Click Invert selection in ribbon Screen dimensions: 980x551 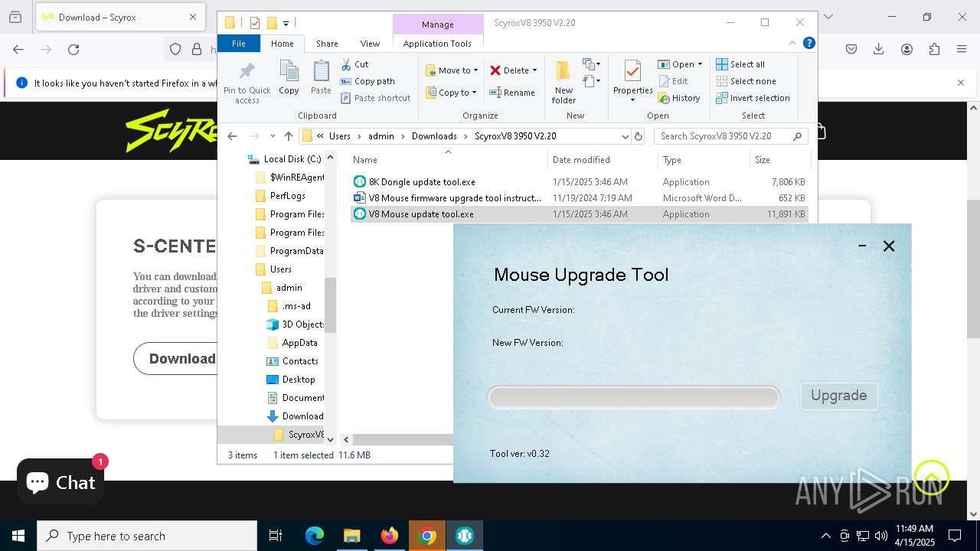753,98
